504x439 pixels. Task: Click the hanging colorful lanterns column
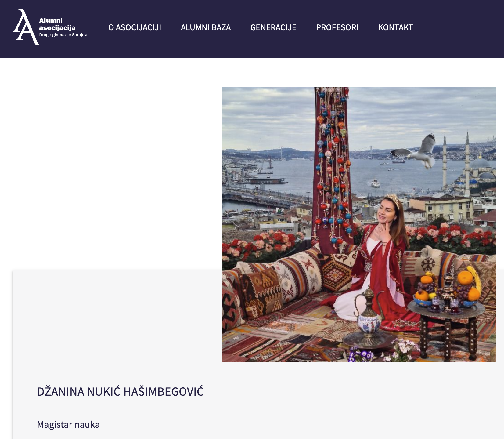(333, 165)
